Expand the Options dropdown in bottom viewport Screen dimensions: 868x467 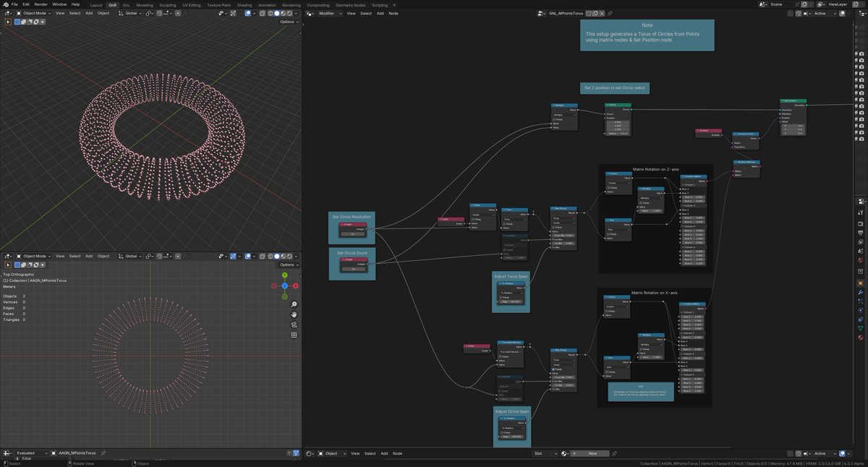[289, 265]
